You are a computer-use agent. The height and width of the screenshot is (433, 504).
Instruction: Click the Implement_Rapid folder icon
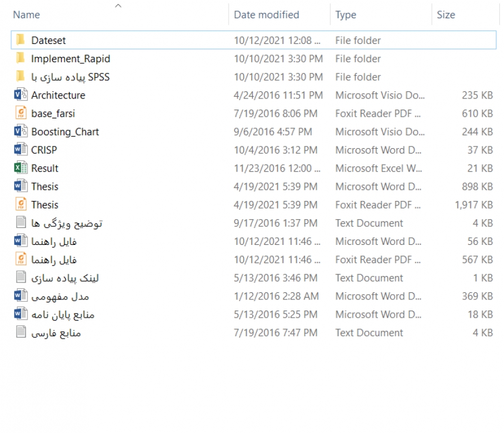pyautogui.click(x=21, y=58)
